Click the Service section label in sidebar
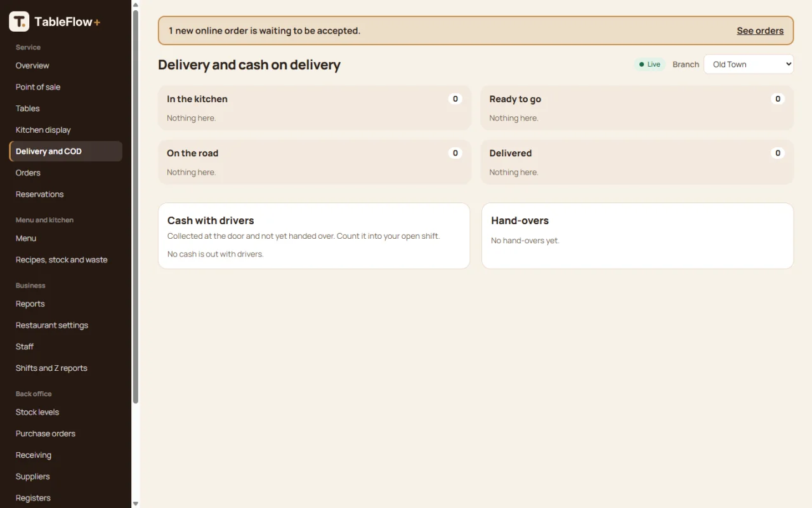The height and width of the screenshot is (508, 812). (x=28, y=48)
